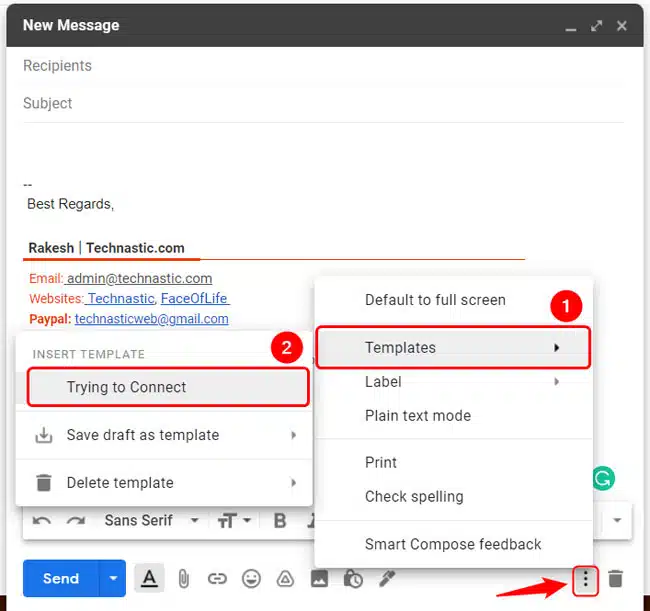Open the Sans Serif font dropdown
650x611 pixels.
[x=152, y=520]
